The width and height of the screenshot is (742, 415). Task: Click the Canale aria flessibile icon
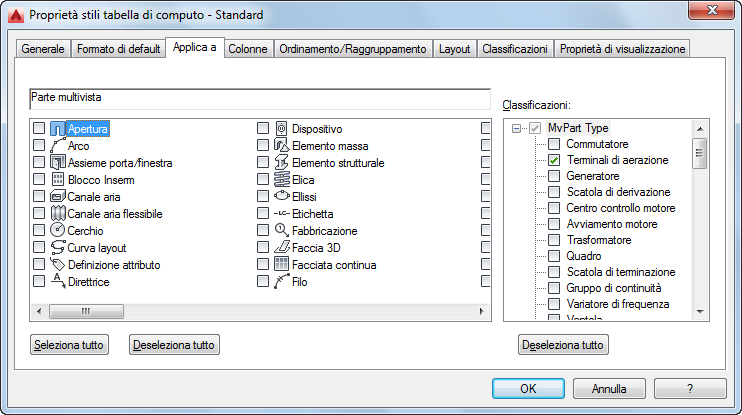(57, 214)
